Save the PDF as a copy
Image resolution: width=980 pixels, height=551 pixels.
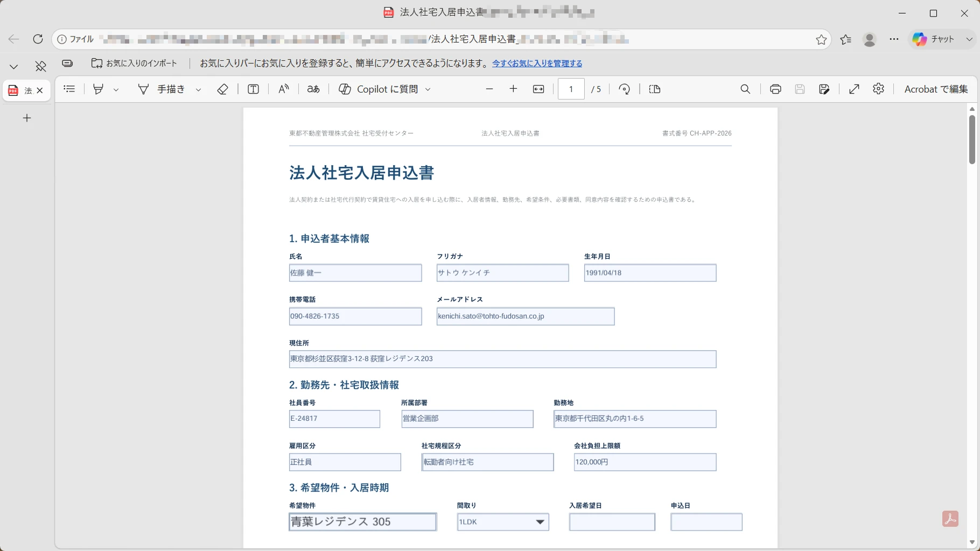(824, 89)
